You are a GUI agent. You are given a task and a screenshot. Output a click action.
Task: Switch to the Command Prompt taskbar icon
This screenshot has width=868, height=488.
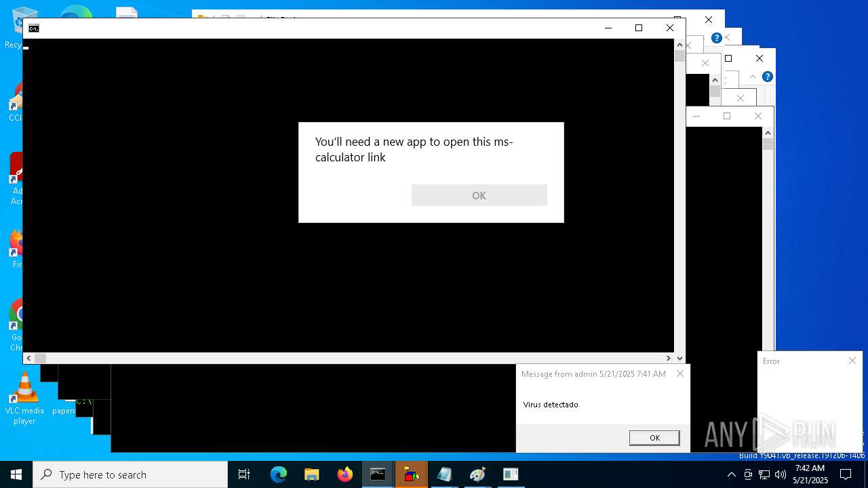click(x=378, y=474)
